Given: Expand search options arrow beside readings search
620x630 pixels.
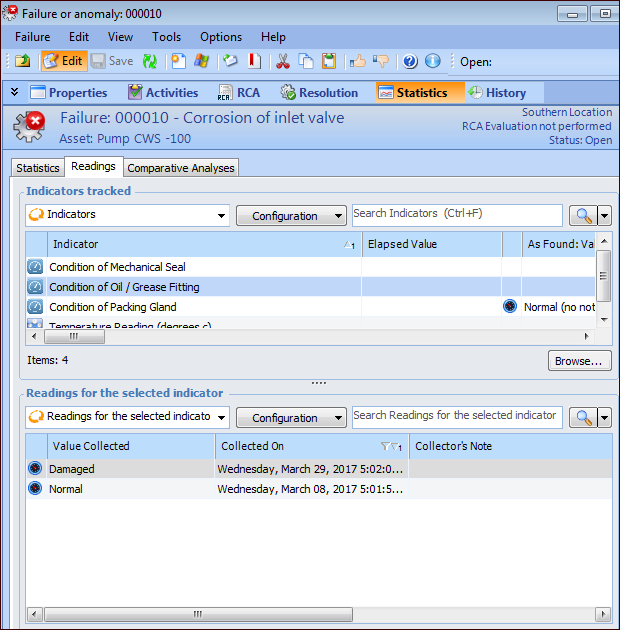Looking at the screenshot, I should (x=604, y=418).
